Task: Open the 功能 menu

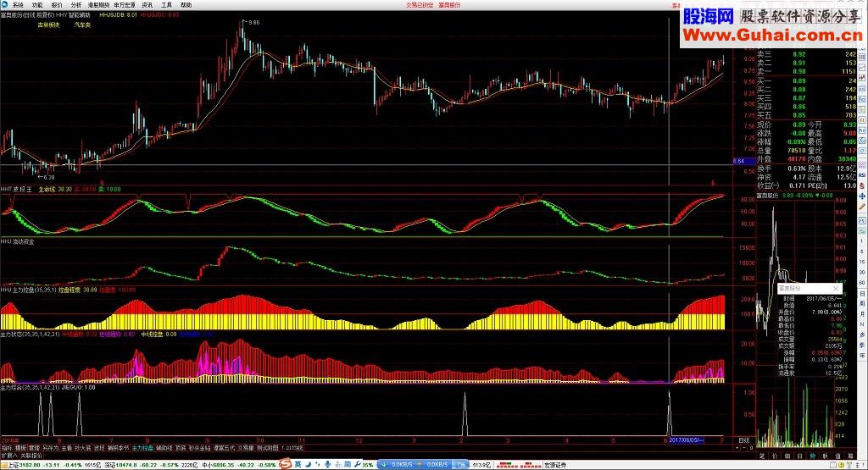Action: tap(37, 5)
